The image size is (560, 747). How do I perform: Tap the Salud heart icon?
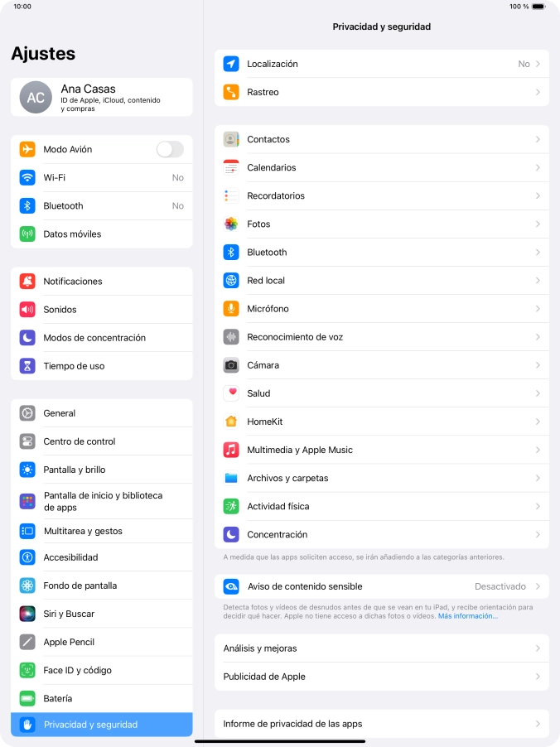231,393
